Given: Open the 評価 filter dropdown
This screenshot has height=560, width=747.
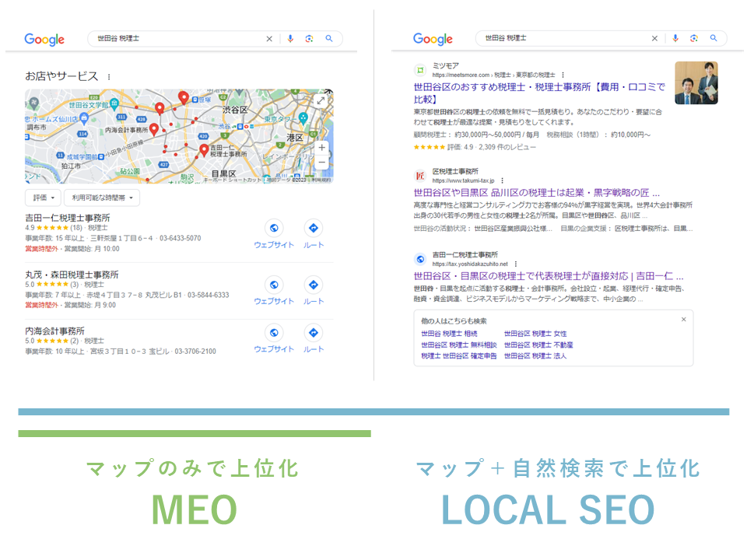Looking at the screenshot, I should (x=43, y=198).
